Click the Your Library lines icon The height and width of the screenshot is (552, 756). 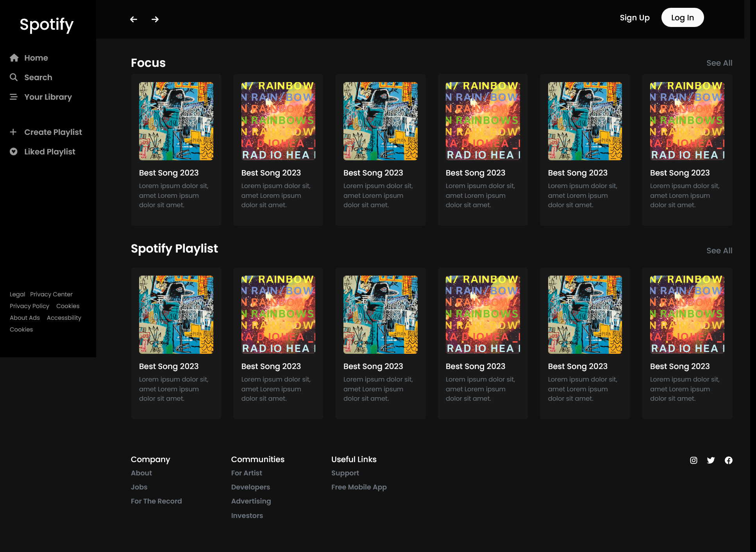click(x=14, y=97)
